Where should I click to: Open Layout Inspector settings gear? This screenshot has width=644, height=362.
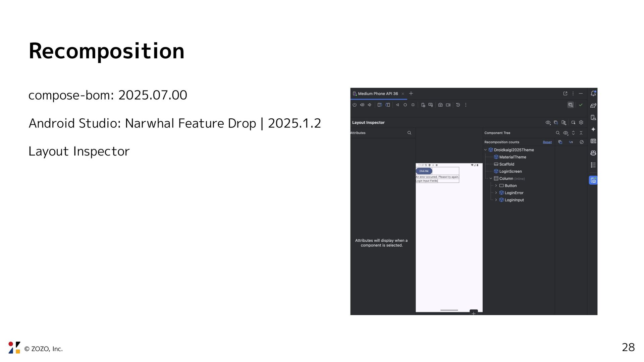[581, 123]
